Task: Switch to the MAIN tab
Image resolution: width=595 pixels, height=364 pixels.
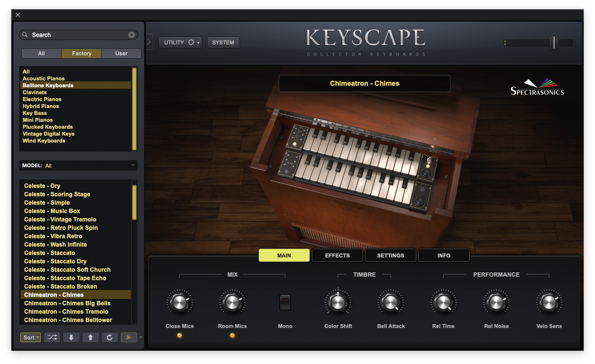Action: click(284, 255)
